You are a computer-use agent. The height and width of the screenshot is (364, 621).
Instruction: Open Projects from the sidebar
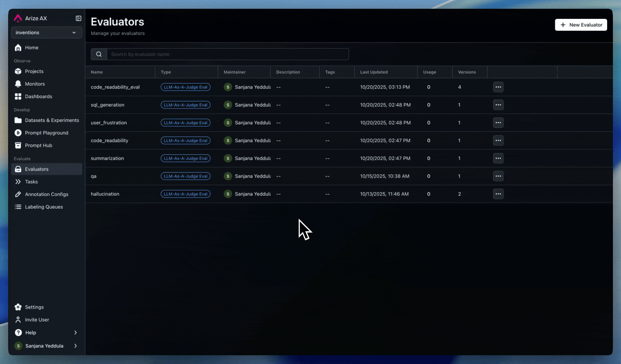[34, 71]
